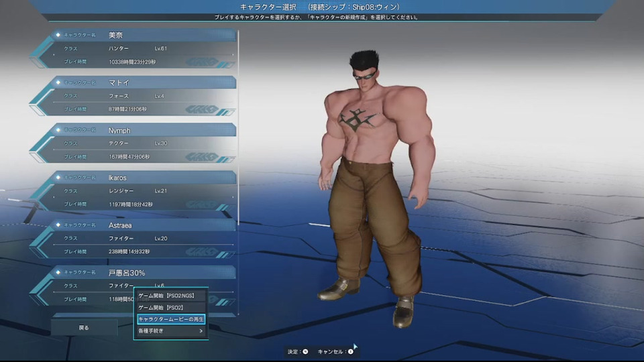Screen dimensions: 644x362
Task: Click the レンジャー class text
Action: click(x=121, y=191)
